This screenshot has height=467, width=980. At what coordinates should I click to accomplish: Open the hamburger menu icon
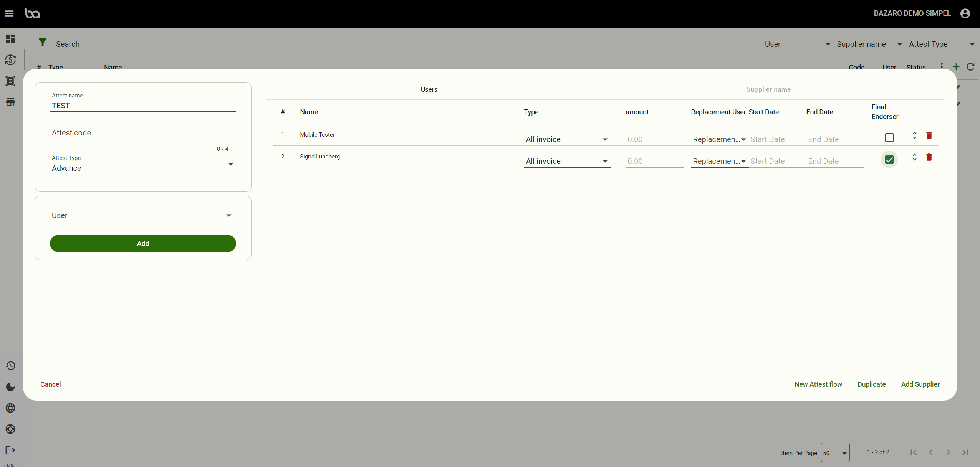point(9,13)
